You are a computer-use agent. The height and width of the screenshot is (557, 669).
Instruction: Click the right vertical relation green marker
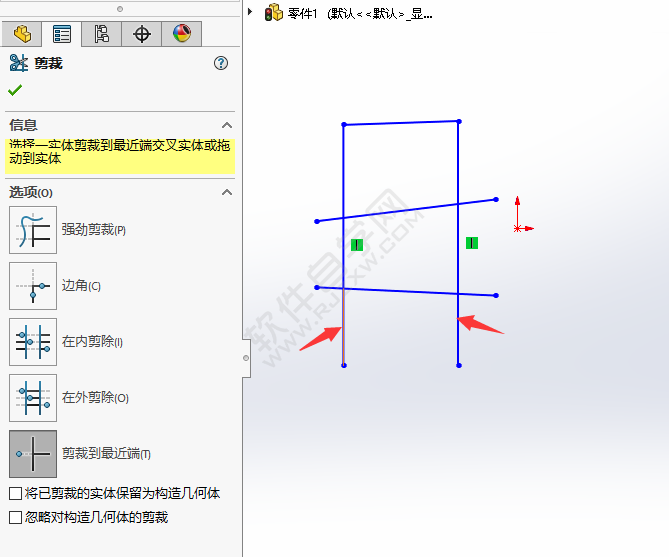472,243
